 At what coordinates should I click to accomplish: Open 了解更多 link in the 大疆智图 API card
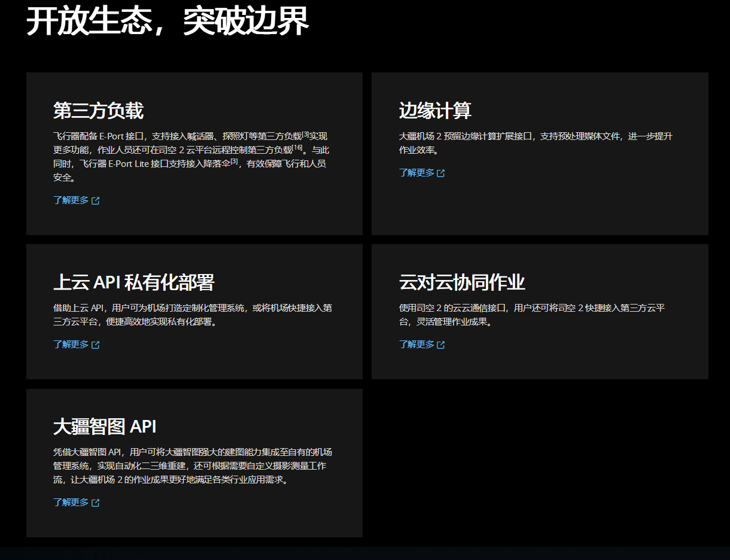(x=71, y=503)
